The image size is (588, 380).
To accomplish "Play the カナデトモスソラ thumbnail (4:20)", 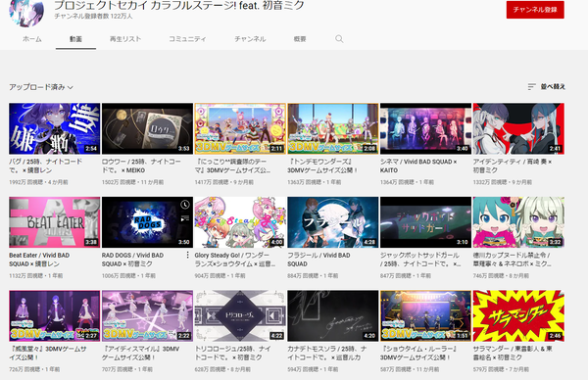I will coord(333,315).
